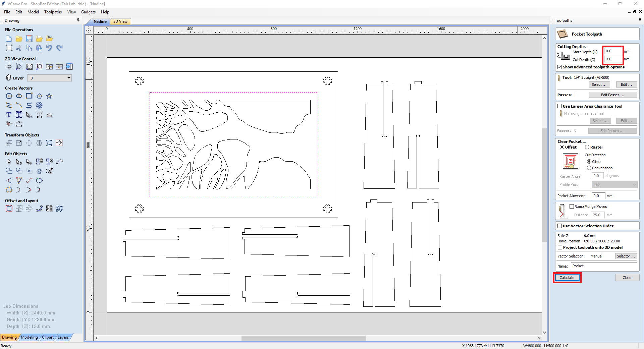Click the enabled Edit Passes button
Image resolution: width=644 pixels, height=349 pixels.
(x=612, y=95)
